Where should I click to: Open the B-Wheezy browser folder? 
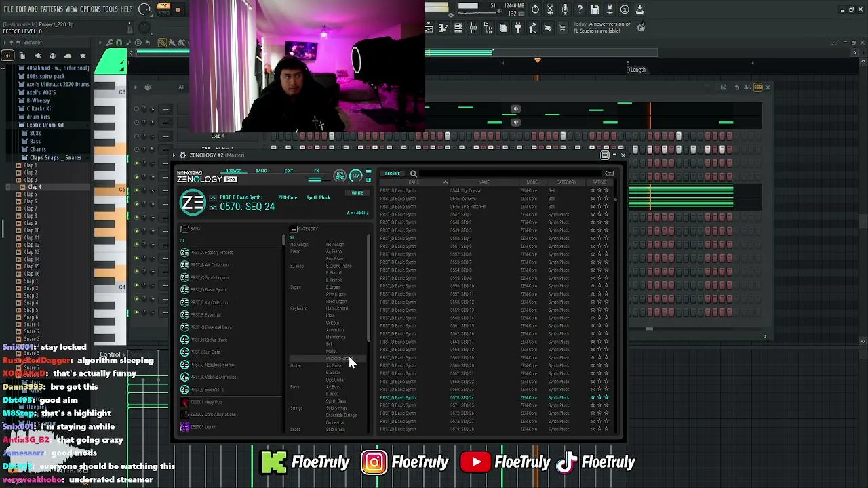point(37,100)
